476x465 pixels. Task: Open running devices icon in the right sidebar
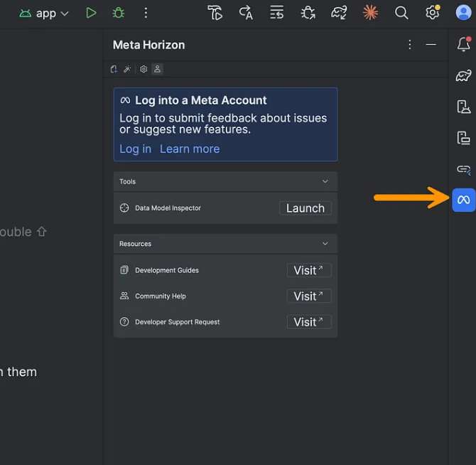coord(463,107)
